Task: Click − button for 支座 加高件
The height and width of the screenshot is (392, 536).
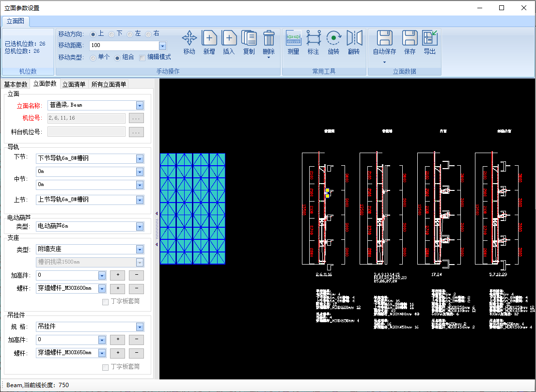Action: pos(136,275)
